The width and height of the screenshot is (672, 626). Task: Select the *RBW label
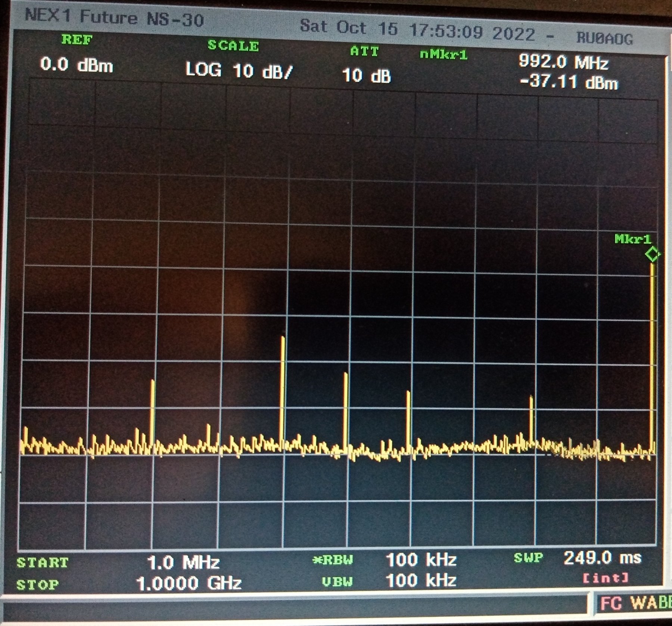[333, 560]
